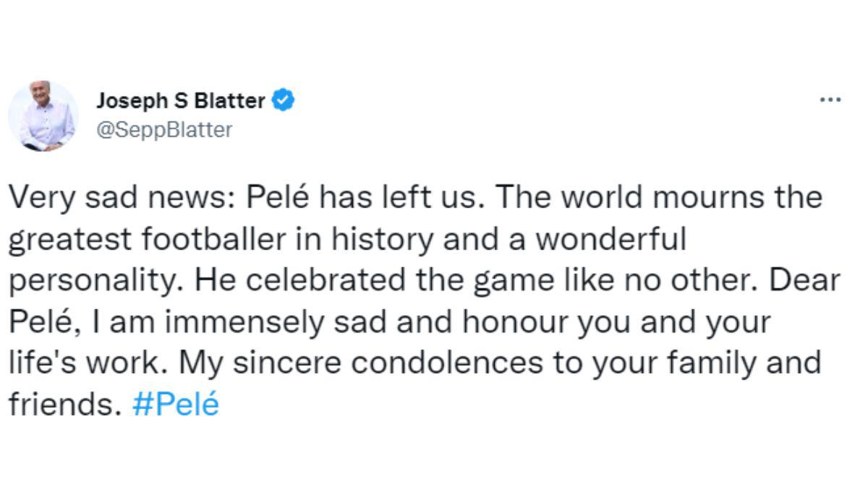The width and height of the screenshot is (868, 488).
Task: Select the verification checkmark next to the name
Action: click(283, 100)
